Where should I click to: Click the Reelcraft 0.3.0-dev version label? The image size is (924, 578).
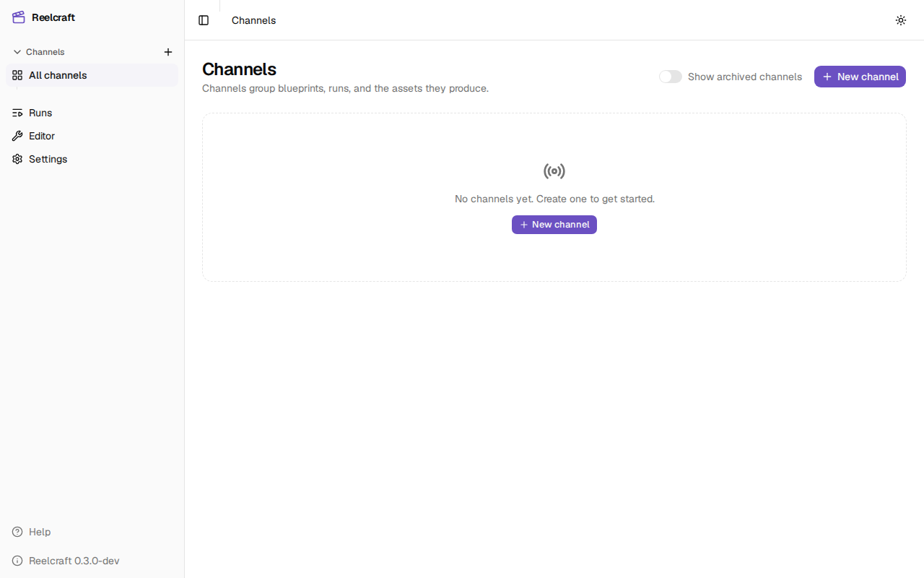(74, 561)
